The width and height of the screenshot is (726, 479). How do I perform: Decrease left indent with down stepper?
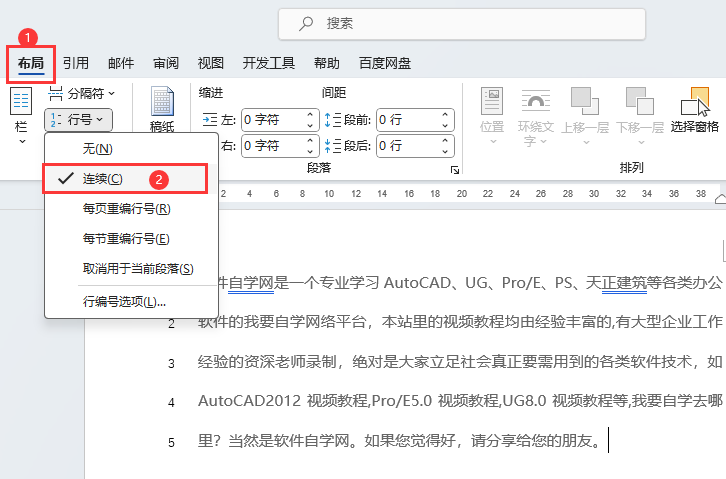(x=310, y=126)
